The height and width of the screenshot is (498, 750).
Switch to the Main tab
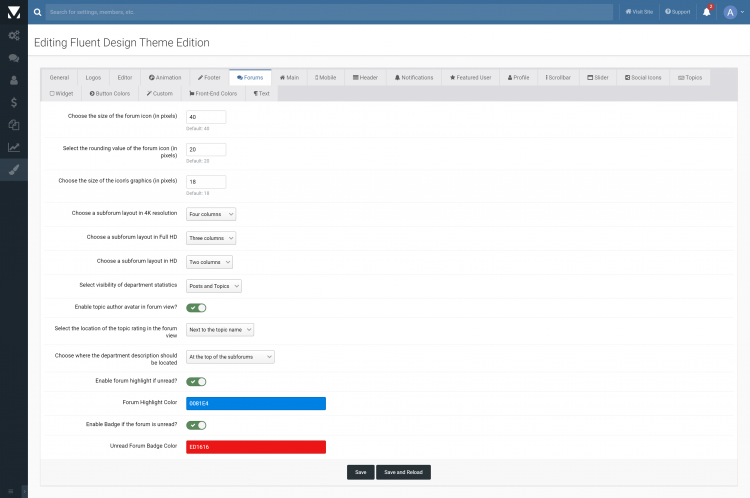[x=289, y=77]
